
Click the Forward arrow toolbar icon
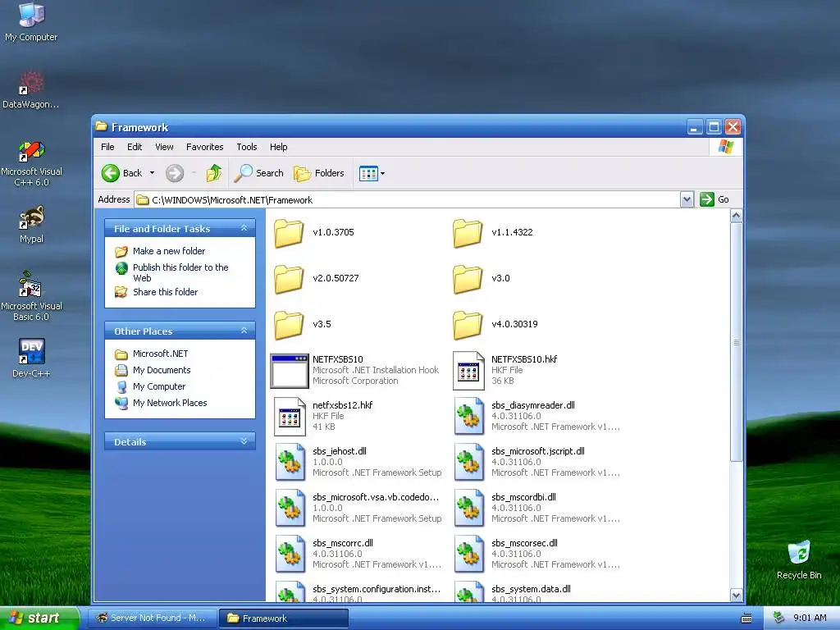tap(175, 173)
